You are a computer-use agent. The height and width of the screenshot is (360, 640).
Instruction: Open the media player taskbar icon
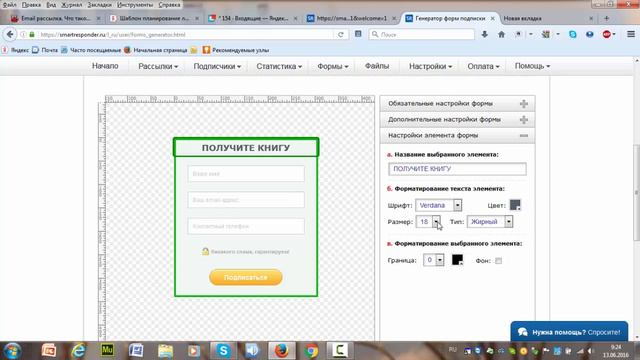click(x=194, y=351)
